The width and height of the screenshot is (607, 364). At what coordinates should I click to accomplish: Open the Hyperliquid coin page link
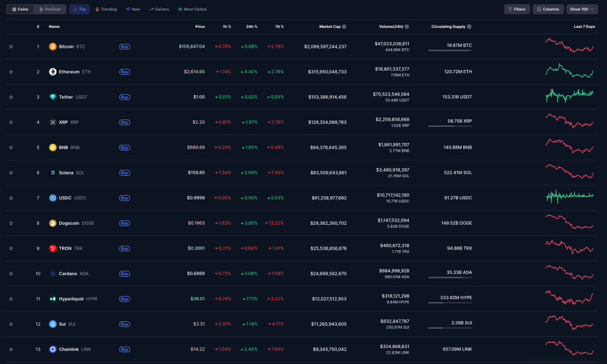coord(71,299)
